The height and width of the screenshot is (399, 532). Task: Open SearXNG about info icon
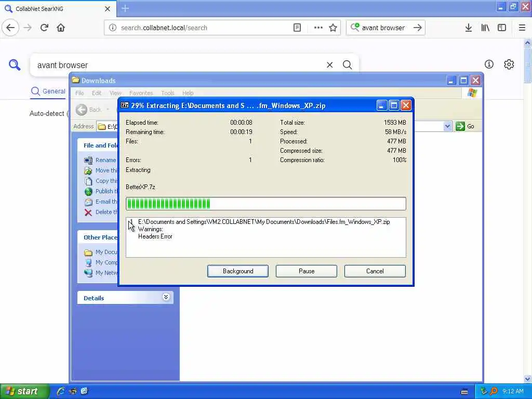(x=489, y=64)
